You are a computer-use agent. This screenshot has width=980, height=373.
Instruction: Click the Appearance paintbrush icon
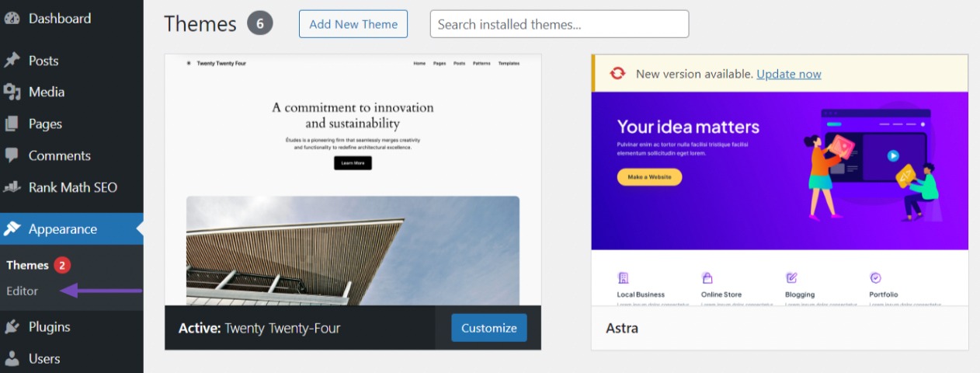click(12, 229)
